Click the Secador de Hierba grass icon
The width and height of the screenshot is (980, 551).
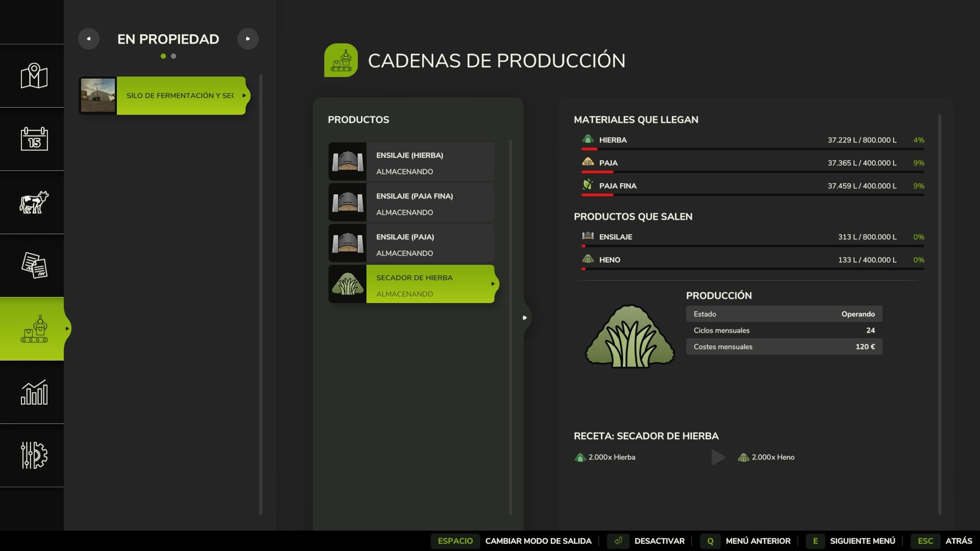pos(348,284)
